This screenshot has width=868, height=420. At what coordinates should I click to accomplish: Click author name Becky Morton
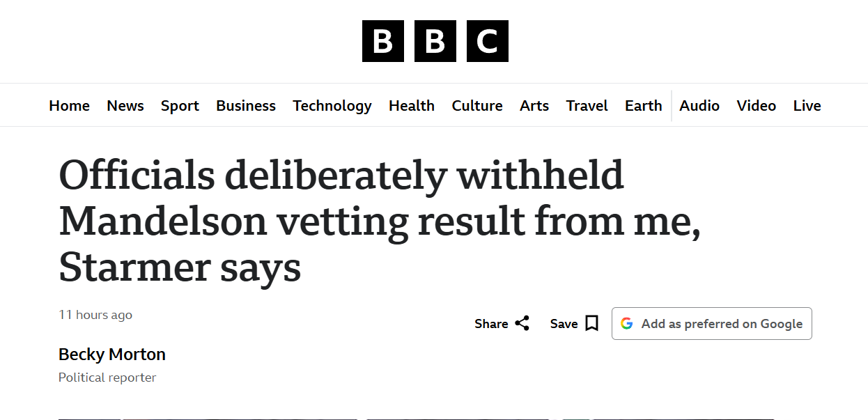tap(112, 355)
